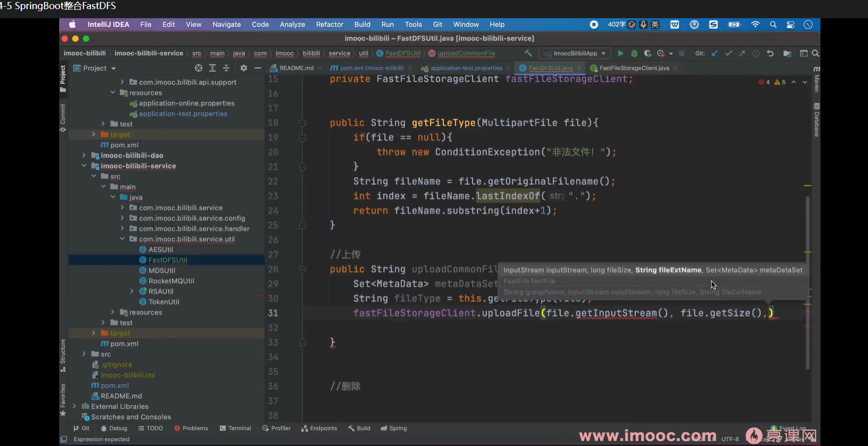The width and height of the screenshot is (868, 446).
Task: Toggle the Commit tool window stripe button
Action: [63, 118]
